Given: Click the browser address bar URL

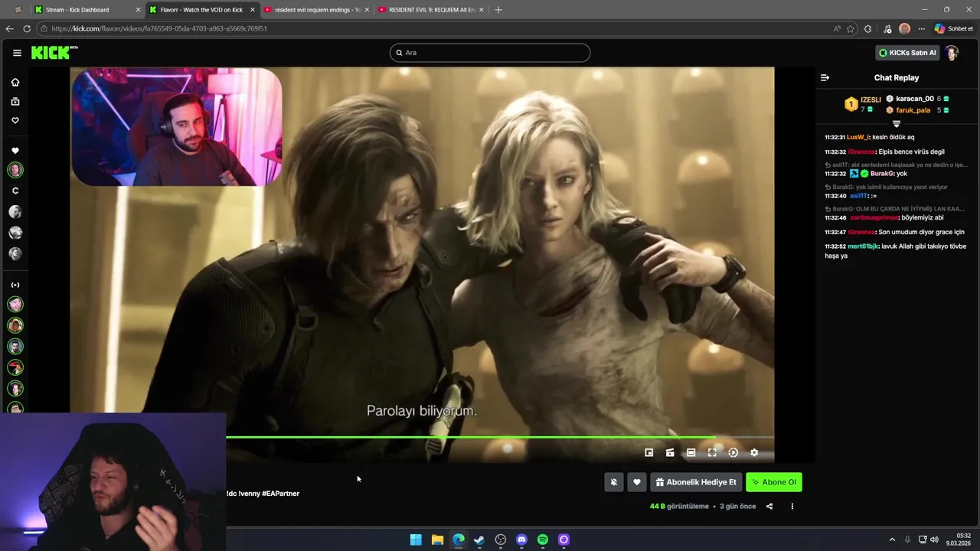Looking at the screenshot, I should 159,29.
